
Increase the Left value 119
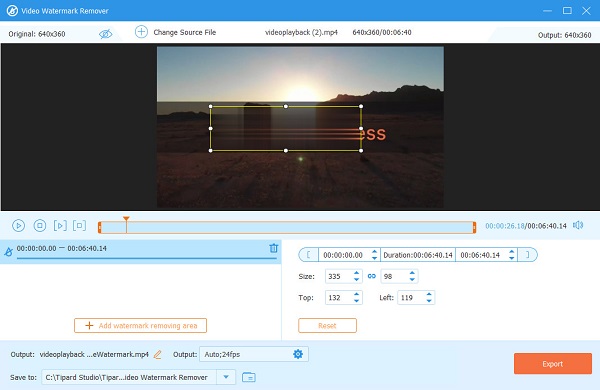click(429, 294)
